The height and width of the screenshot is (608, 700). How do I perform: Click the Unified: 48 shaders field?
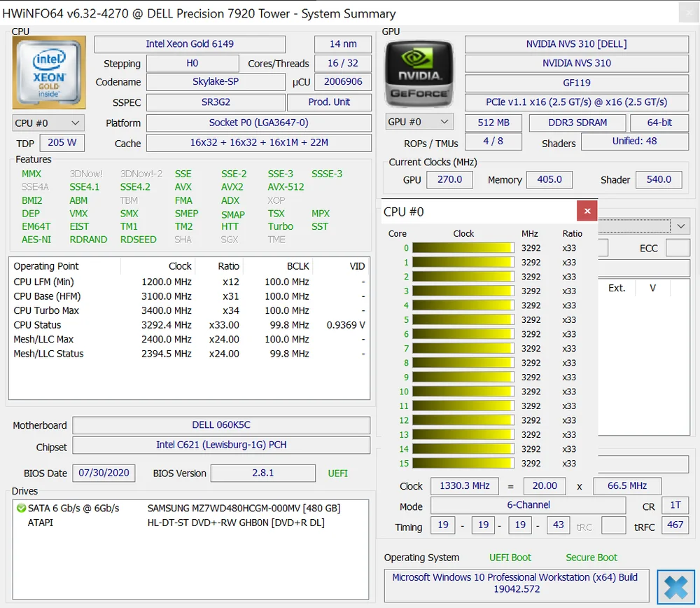634,141
